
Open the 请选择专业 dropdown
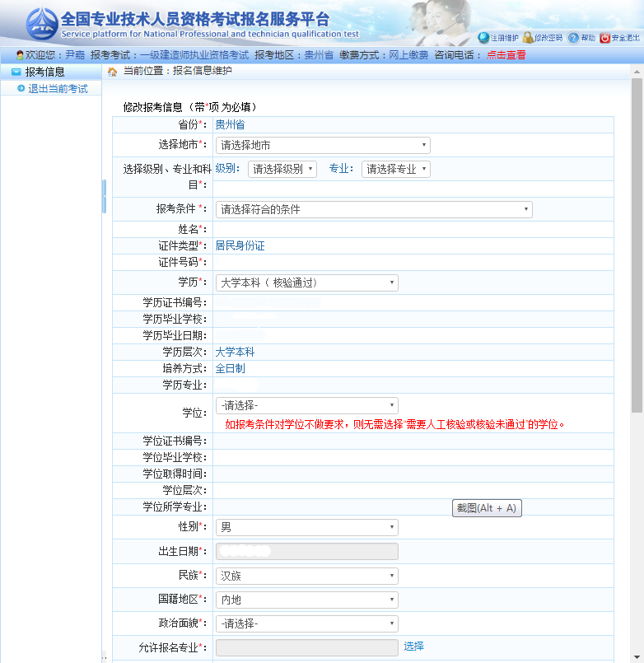(x=395, y=169)
